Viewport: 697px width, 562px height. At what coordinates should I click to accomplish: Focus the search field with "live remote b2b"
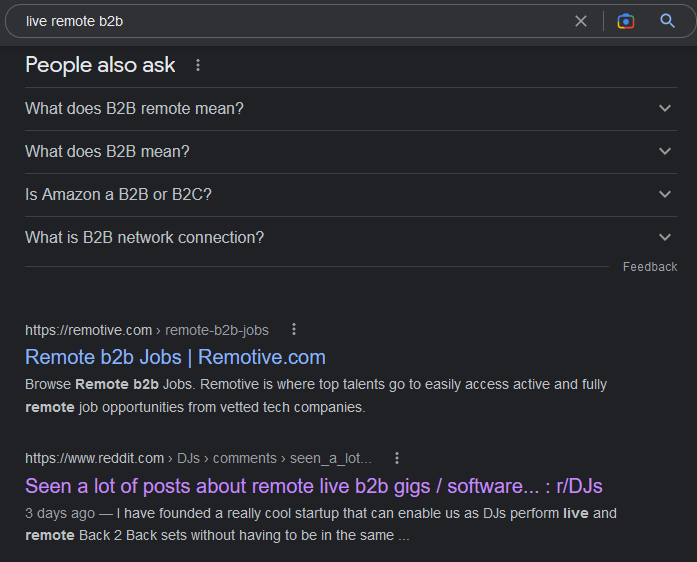tap(293, 21)
